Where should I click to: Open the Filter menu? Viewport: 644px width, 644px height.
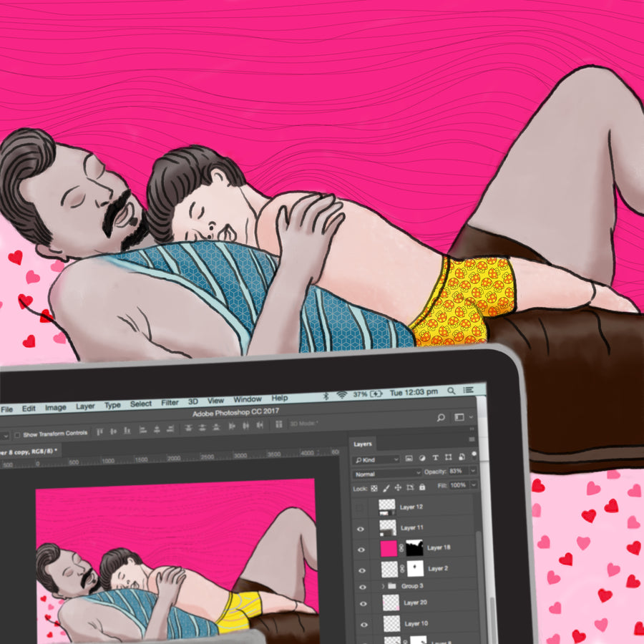(x=170, y=403)
